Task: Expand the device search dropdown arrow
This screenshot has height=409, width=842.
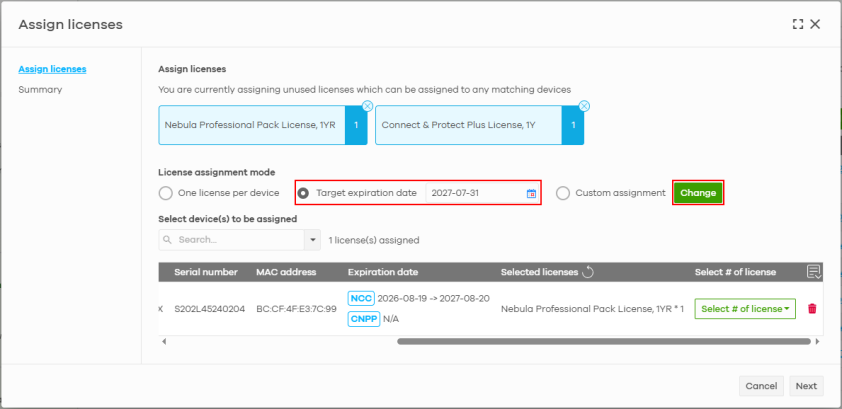Action: tap(313, 240)
